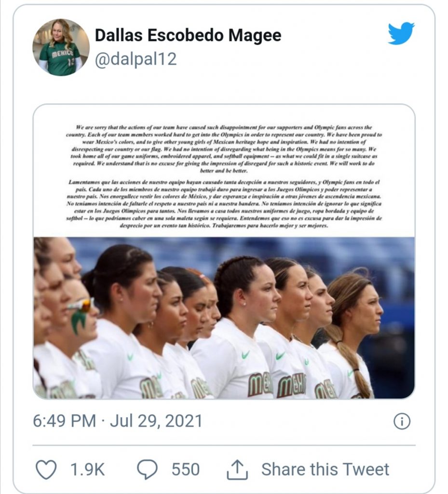Visit the @dalpal12 handle link
Viewport: 448px width, 494px height.
click(x=136, y=59)
